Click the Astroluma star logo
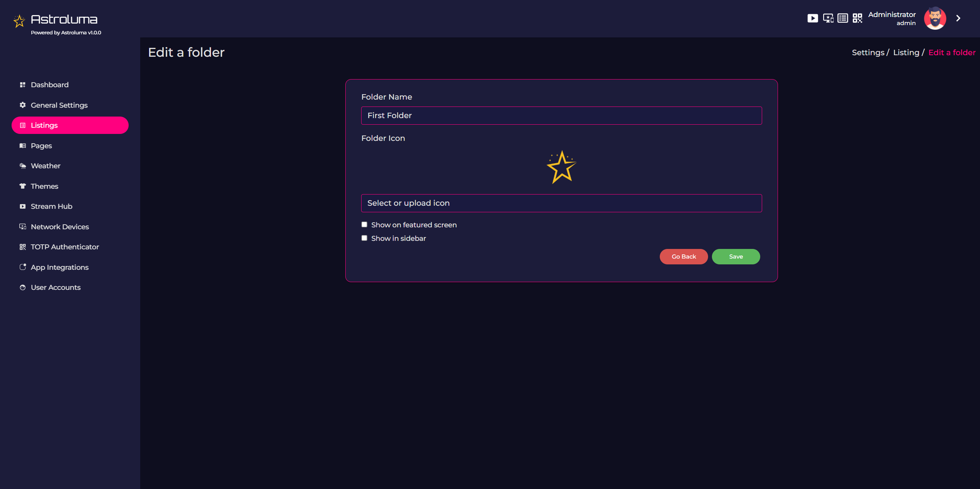The image size is (980, 489). 19,21
